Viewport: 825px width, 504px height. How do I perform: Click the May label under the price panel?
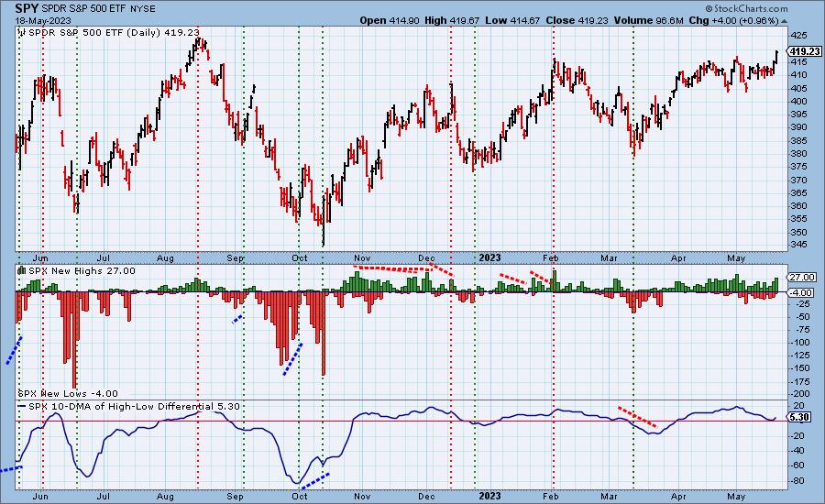tap(736, 258)
